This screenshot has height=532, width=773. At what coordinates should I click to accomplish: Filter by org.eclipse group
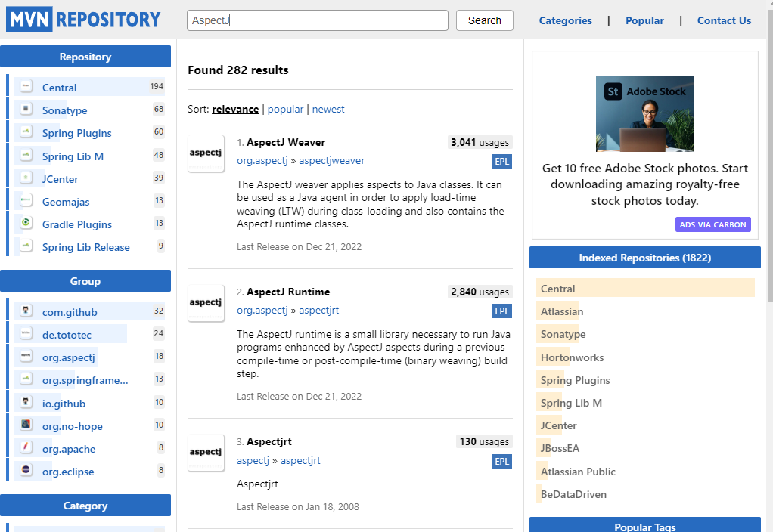(x=68, y=472)
